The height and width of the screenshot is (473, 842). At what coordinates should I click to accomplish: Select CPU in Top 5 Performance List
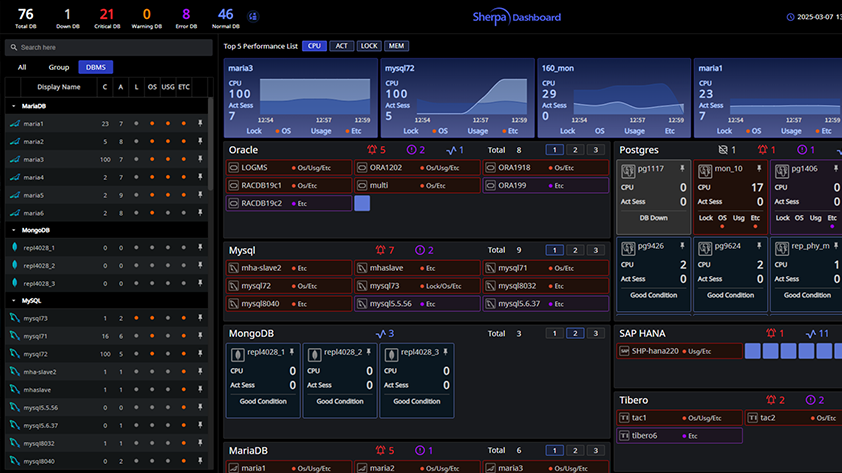(314, 46)
